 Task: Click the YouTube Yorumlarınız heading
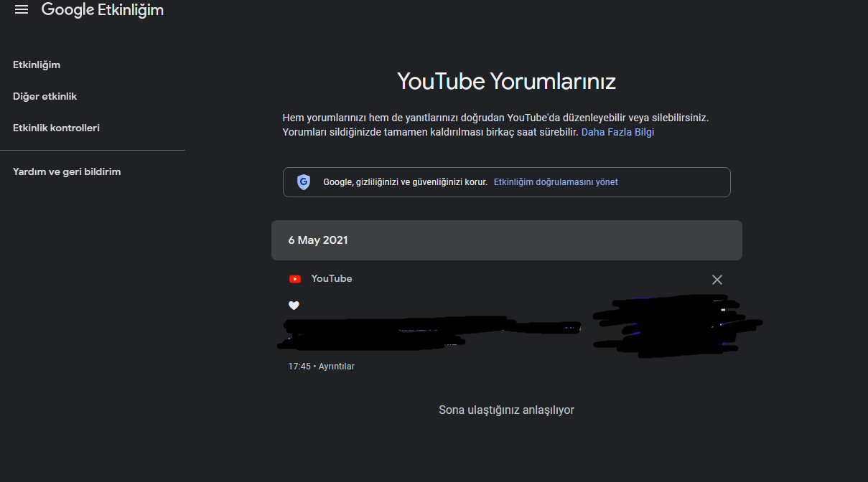point(507,81)
